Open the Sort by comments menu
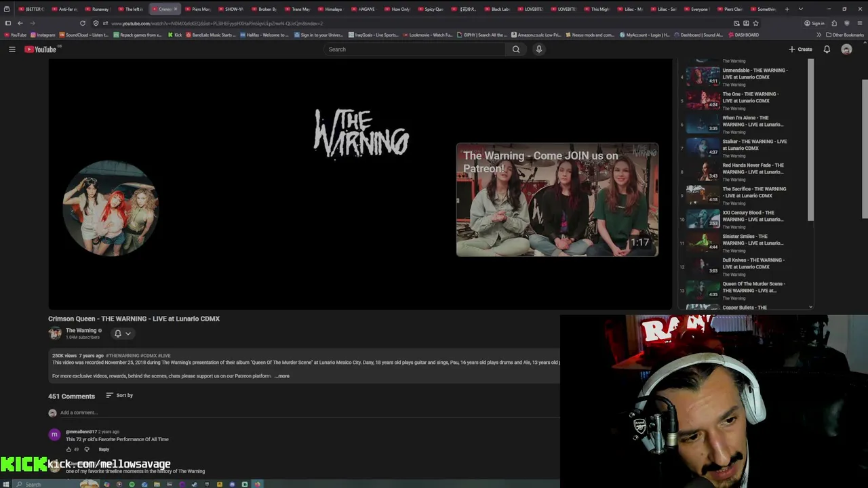 click(x=119, y=395)
